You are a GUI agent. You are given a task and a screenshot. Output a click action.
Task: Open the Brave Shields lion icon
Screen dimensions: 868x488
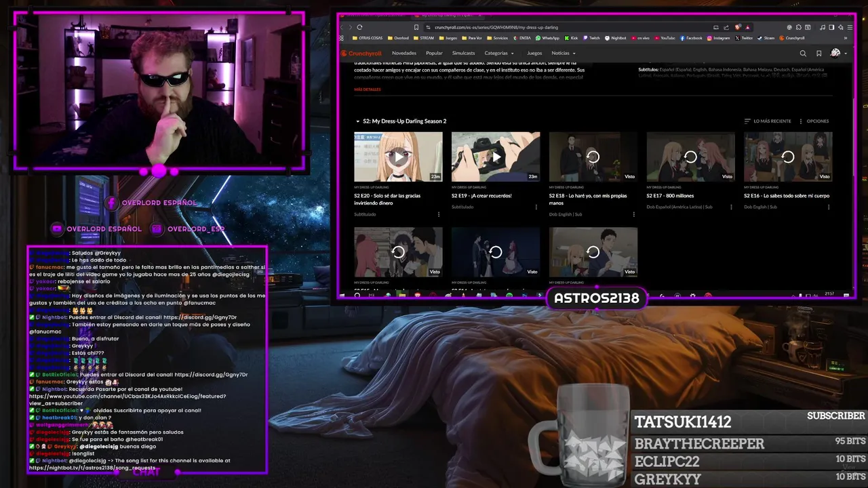pyautogui.click(x=738, y=27)
